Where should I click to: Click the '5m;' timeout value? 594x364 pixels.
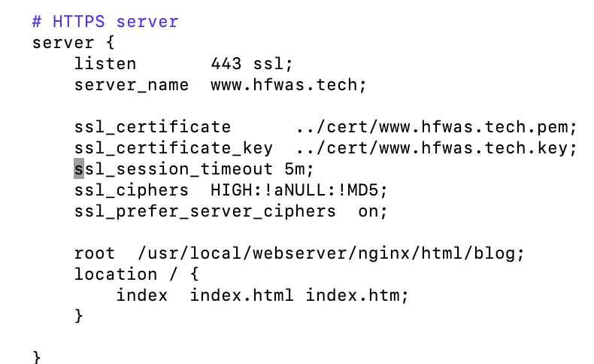click(299, 169)
